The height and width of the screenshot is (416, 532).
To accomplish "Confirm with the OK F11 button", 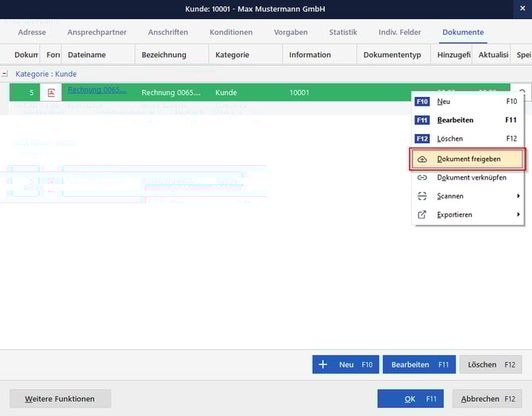I will [x=411, y=399].
